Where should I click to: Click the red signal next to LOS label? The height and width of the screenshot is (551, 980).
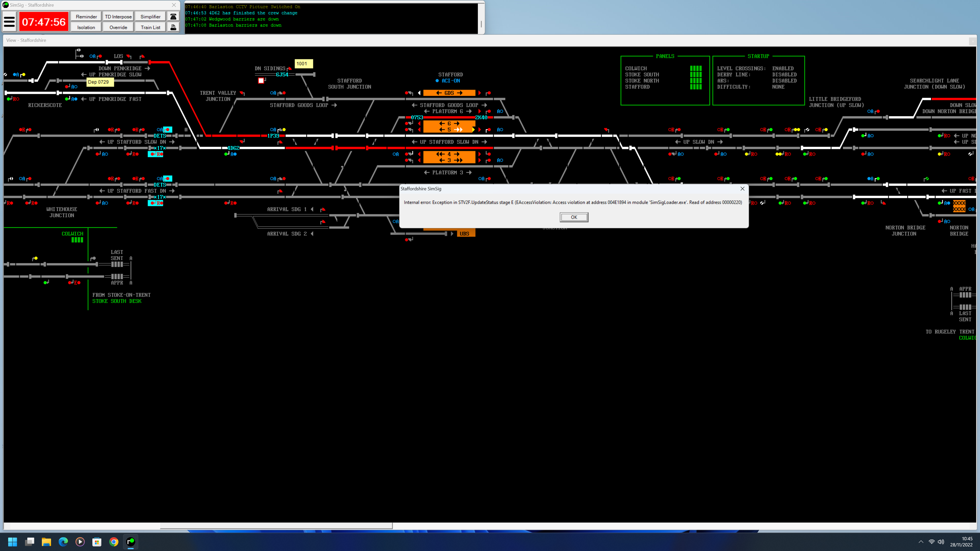pyautogui.click(x=129, y=56)
